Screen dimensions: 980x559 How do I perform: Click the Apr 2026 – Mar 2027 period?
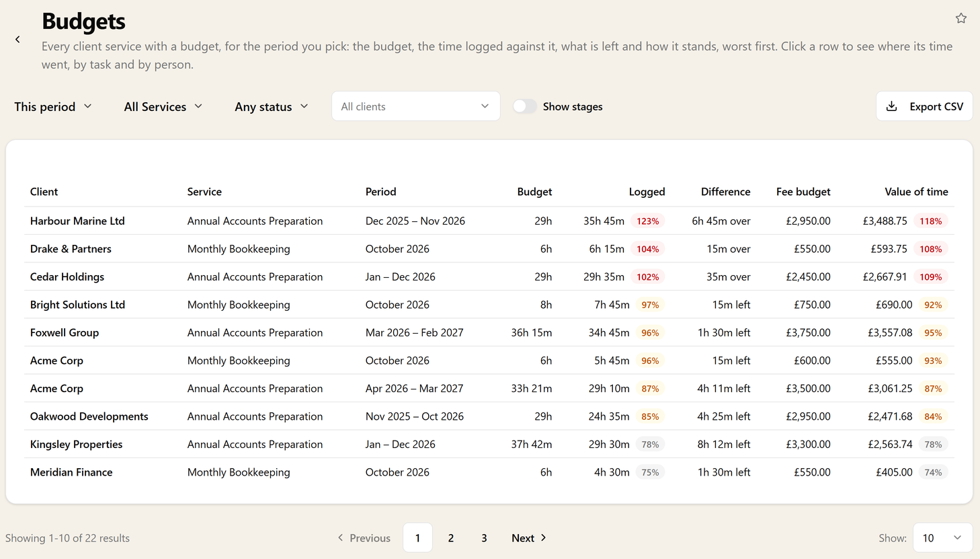(x=414, y=388)
